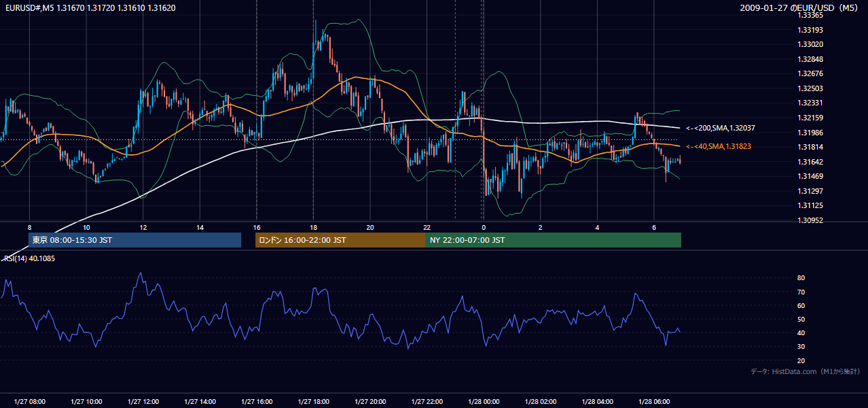This screenshot has height=408, width=868.
Task: Click the 1/28 00:00 date axis label
Action: [x=484, y=401]
